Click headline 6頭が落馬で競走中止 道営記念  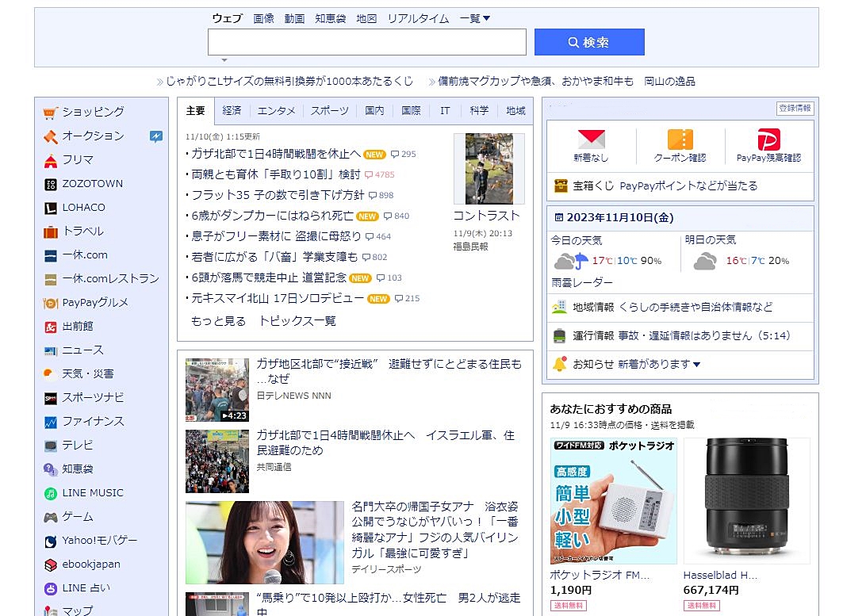coord(269,277)
